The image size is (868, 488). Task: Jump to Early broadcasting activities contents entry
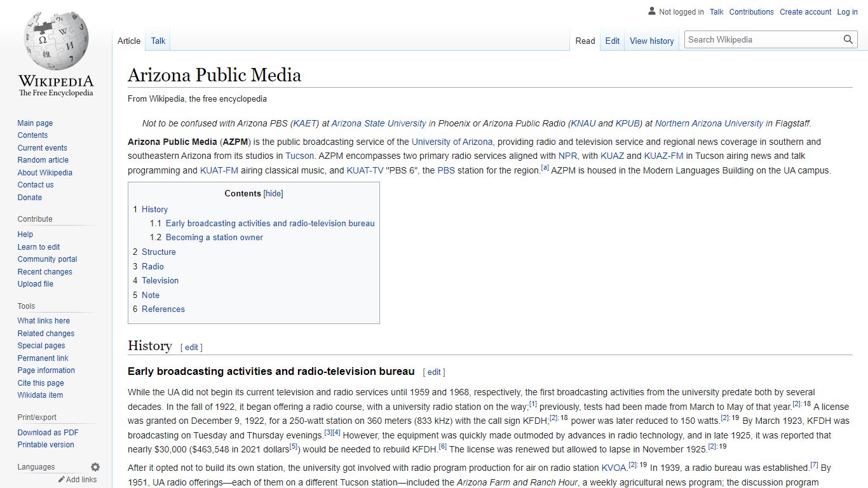coord(270,224)
